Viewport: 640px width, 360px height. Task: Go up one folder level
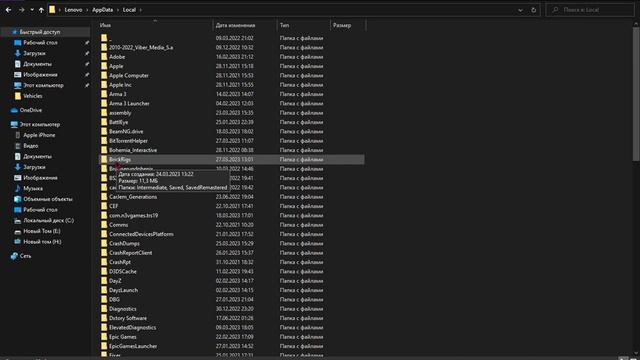coord(41,10)
